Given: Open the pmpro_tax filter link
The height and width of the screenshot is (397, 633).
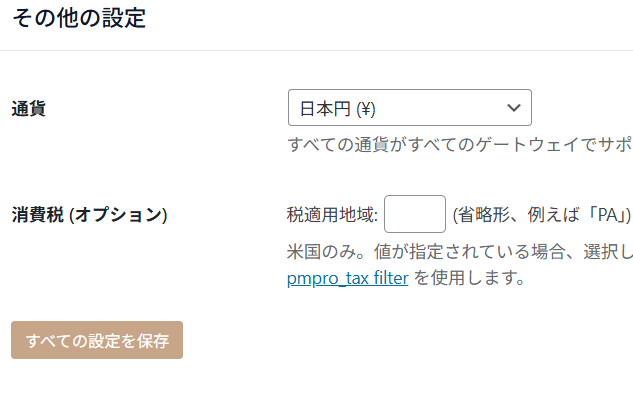Looking at the screenshot, I should (348, 278).
